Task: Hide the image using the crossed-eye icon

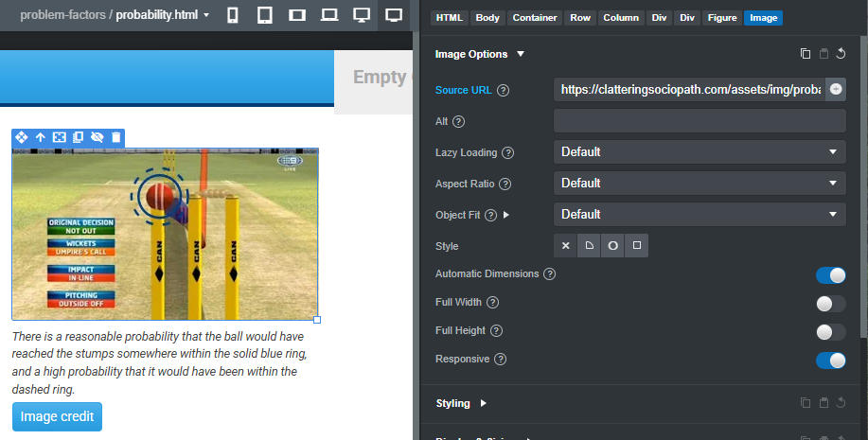Action: pyautogui.click(x=97, y=137)
